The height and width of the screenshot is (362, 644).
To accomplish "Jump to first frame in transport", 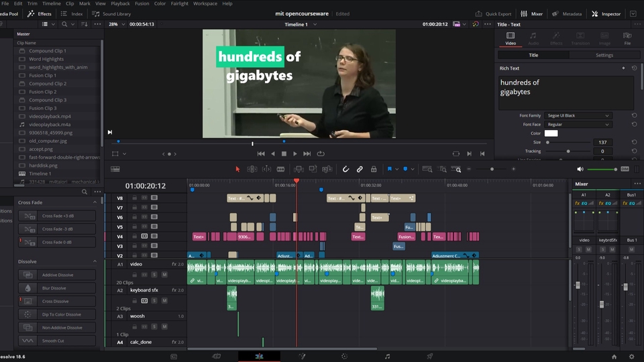I will point(261,154).
